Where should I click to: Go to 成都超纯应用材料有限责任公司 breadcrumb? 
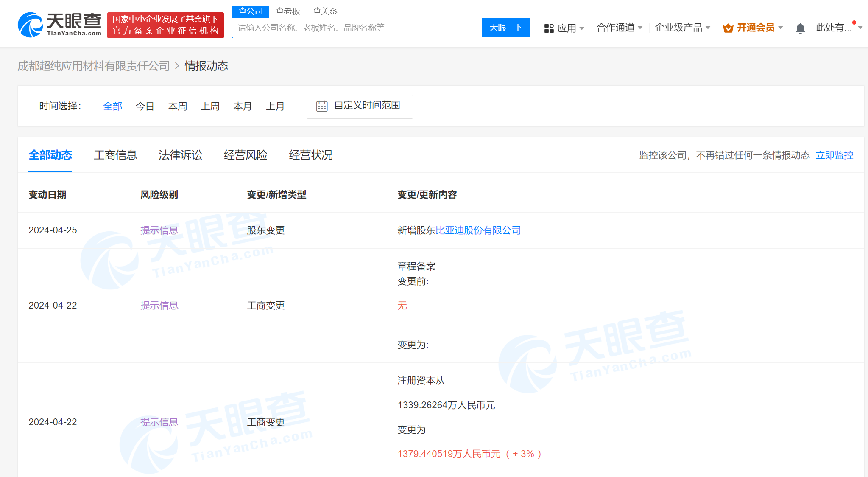[94, 66]
